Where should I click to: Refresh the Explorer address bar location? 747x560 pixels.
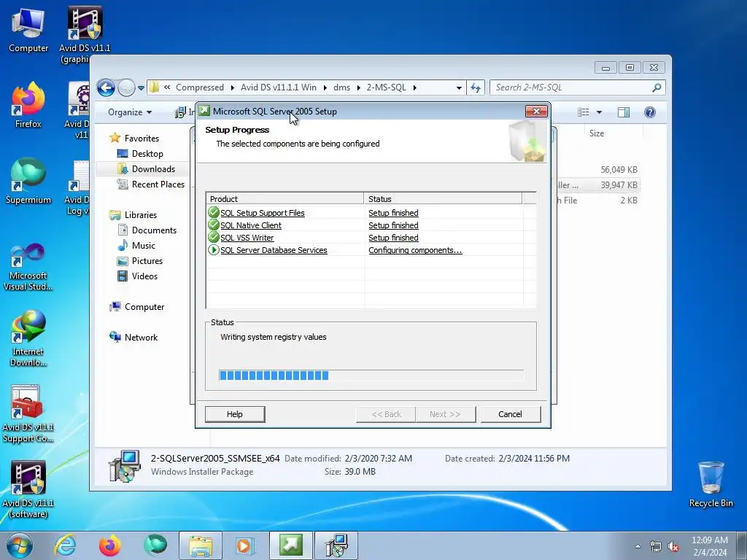476,87
